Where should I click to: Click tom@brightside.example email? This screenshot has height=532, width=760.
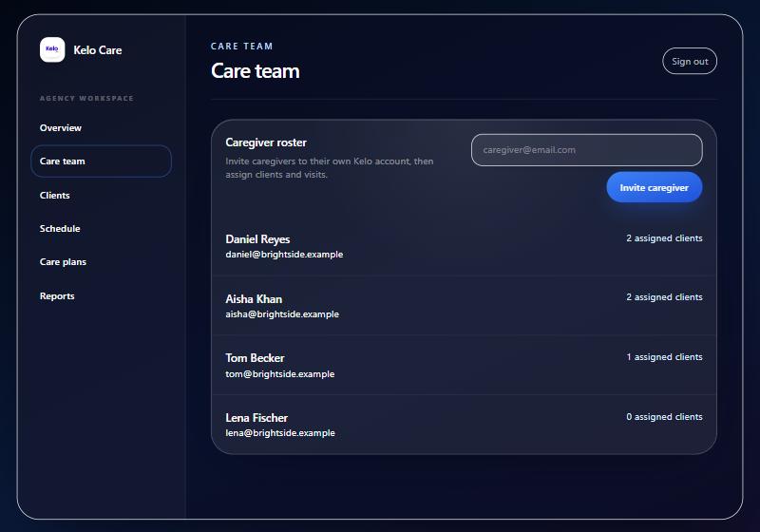point(279,374)
